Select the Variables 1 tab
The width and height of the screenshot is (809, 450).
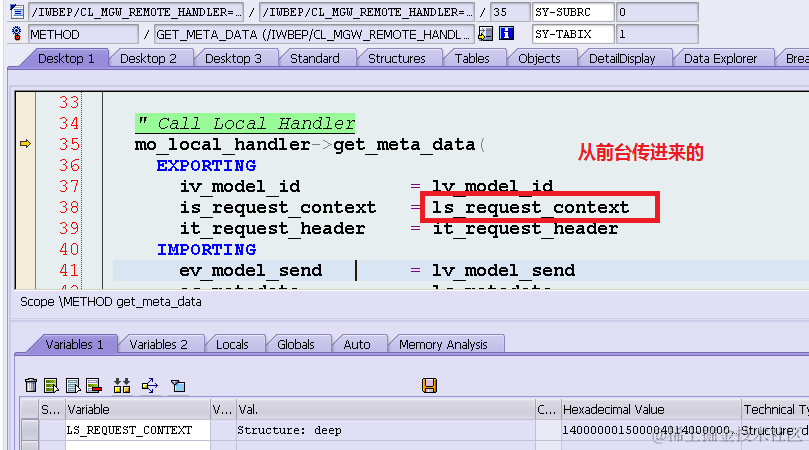coord(74,344)
